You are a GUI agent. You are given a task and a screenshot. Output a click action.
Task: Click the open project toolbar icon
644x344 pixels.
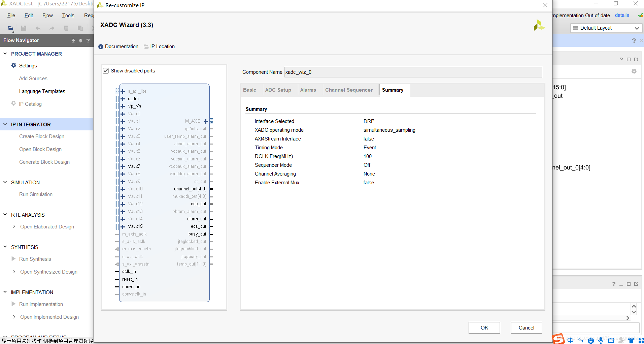click(10, 28)
